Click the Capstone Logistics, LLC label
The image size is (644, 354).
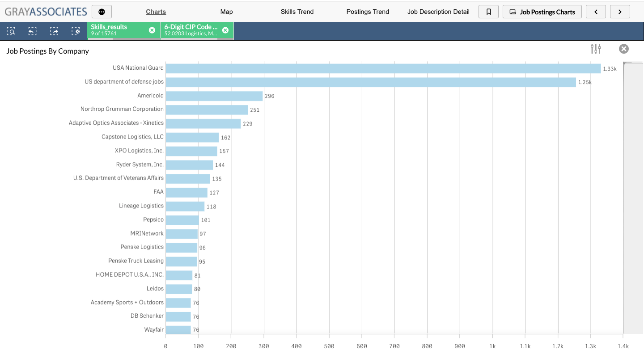tap(132, 137)
